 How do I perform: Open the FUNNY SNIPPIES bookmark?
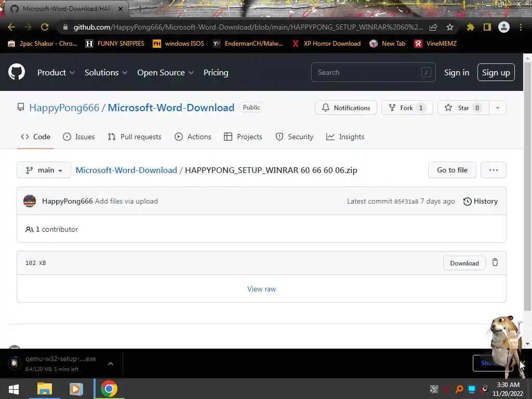coord(115,44)
